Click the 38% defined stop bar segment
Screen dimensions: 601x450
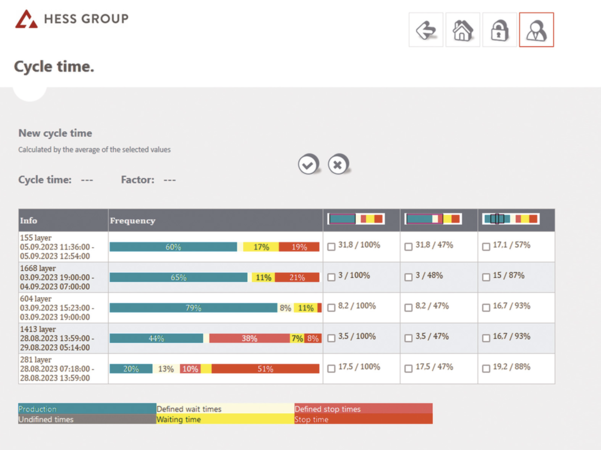[x=249, y=338]
